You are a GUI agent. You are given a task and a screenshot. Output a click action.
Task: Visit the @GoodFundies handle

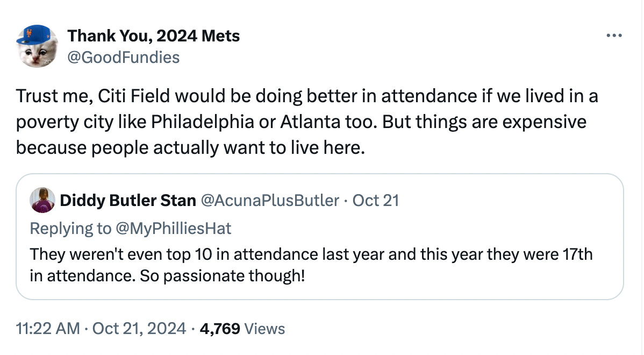[123, 58]
